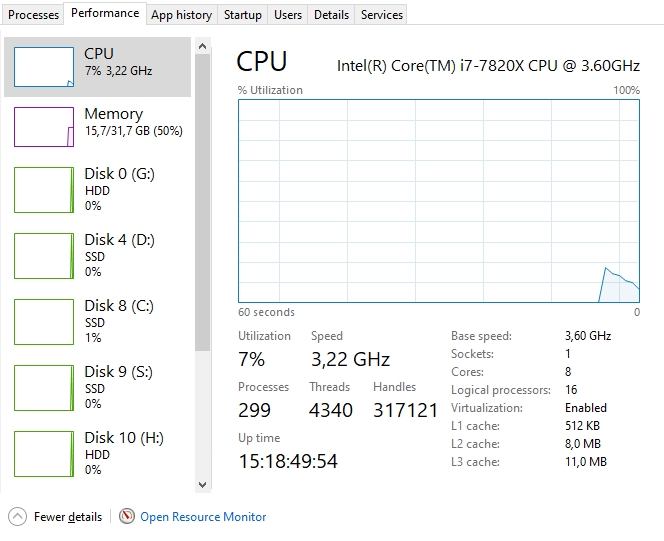Show the Services tab
This screenshot has height=541, width=664.
click(382, 15)
